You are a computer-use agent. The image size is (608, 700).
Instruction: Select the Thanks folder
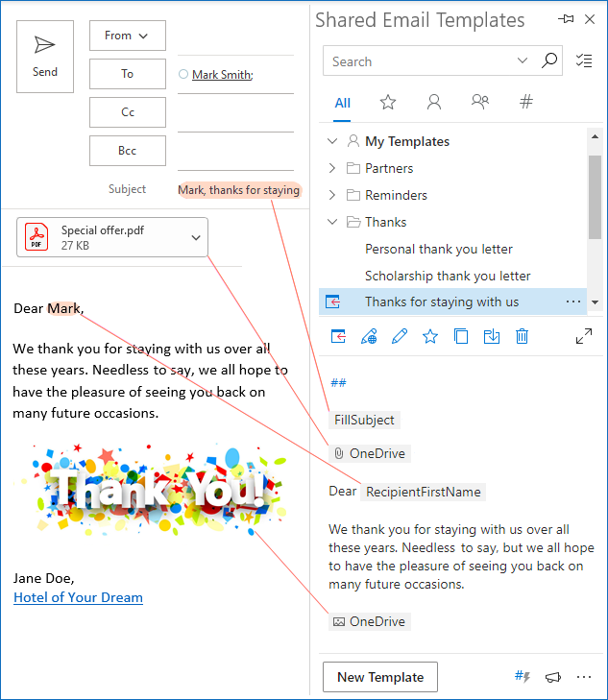tap(386, 222)
